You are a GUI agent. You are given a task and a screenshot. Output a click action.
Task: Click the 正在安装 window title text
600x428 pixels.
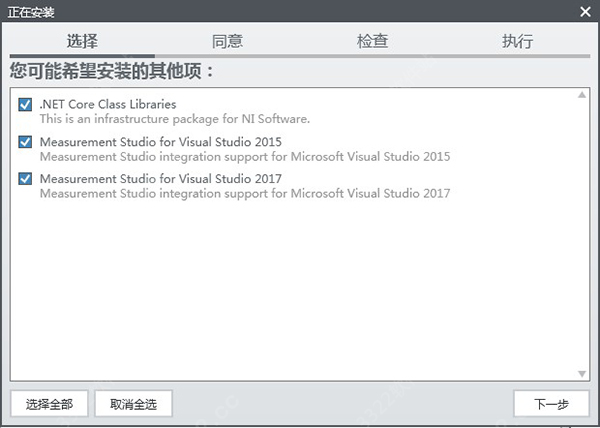pos(32,11)
